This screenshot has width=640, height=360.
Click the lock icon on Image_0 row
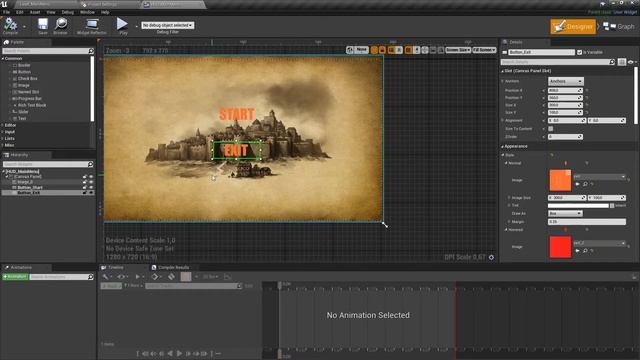pos(85,182)
